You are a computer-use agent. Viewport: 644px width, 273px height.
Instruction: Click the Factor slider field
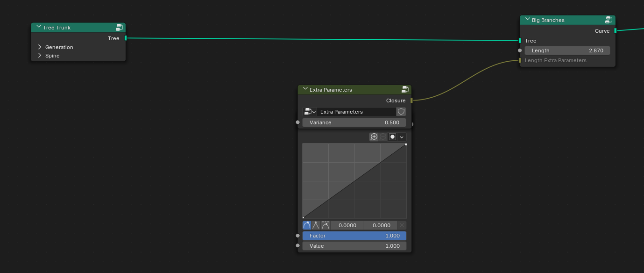tap(354, 236)
